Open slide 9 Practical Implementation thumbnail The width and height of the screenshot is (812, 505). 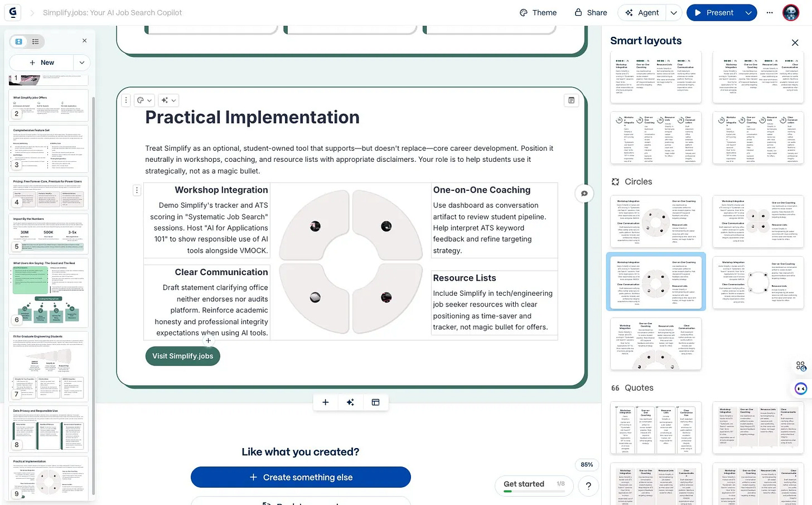click(x=49, y=478)
